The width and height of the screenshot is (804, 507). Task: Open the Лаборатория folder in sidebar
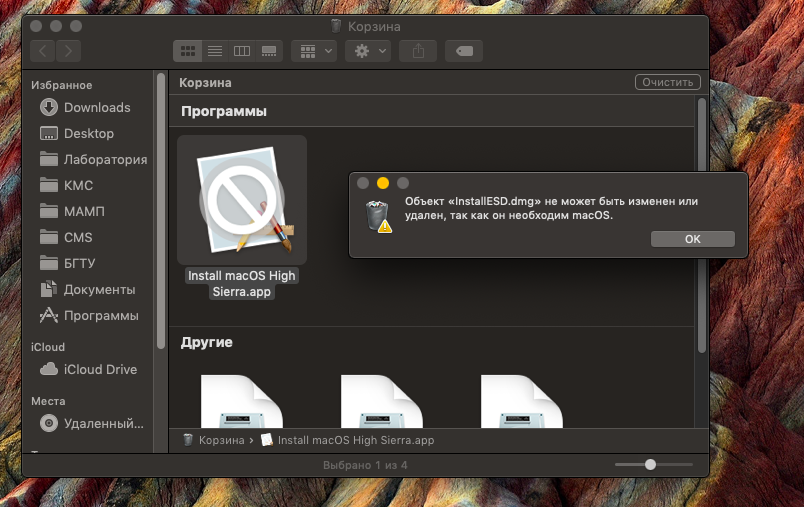click(x=93, y=159)
